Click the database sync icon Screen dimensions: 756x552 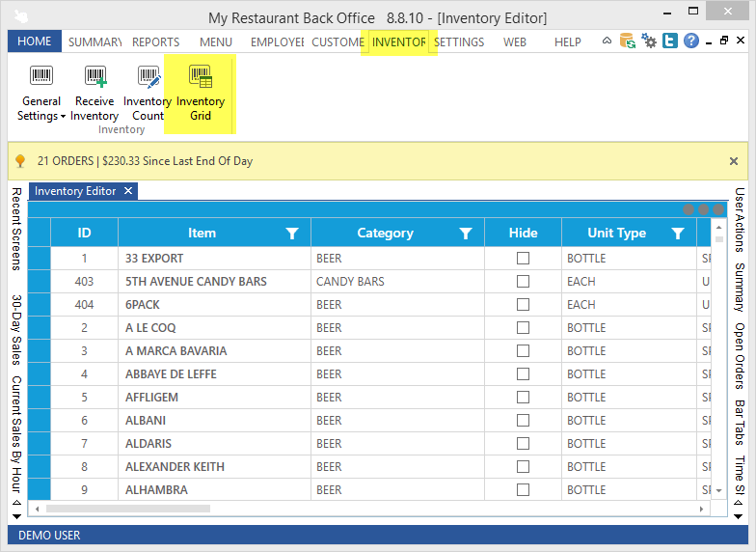click(628, 41)
